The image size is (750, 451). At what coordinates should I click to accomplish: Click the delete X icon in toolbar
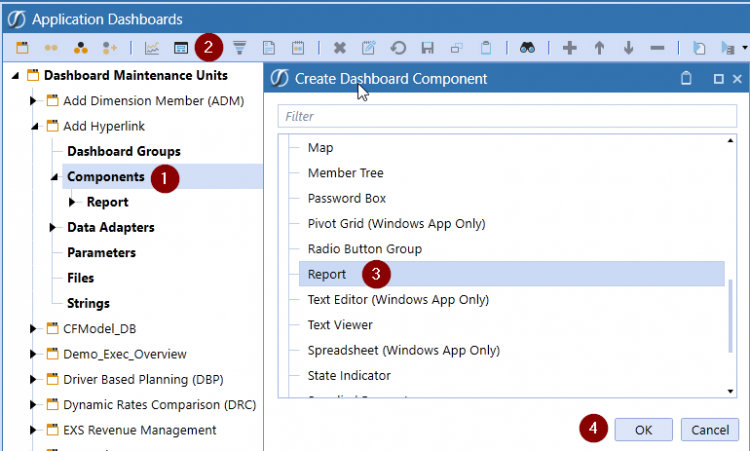tap(340, 48)
